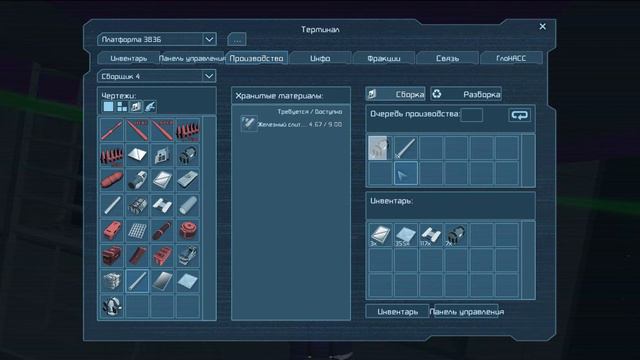640x360 pixels.
Task: Select the white H-shaped component blueprint
Action: point(162,205)
